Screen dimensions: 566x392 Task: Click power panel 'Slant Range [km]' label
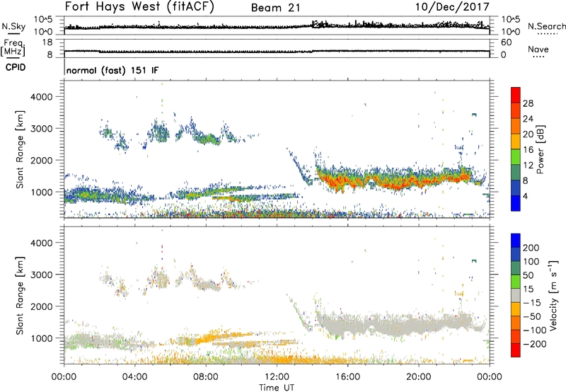click(20, 149)
